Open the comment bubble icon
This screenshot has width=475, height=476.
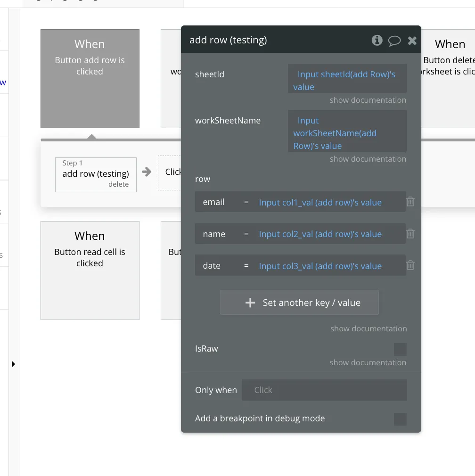click(x=394, y=41)
